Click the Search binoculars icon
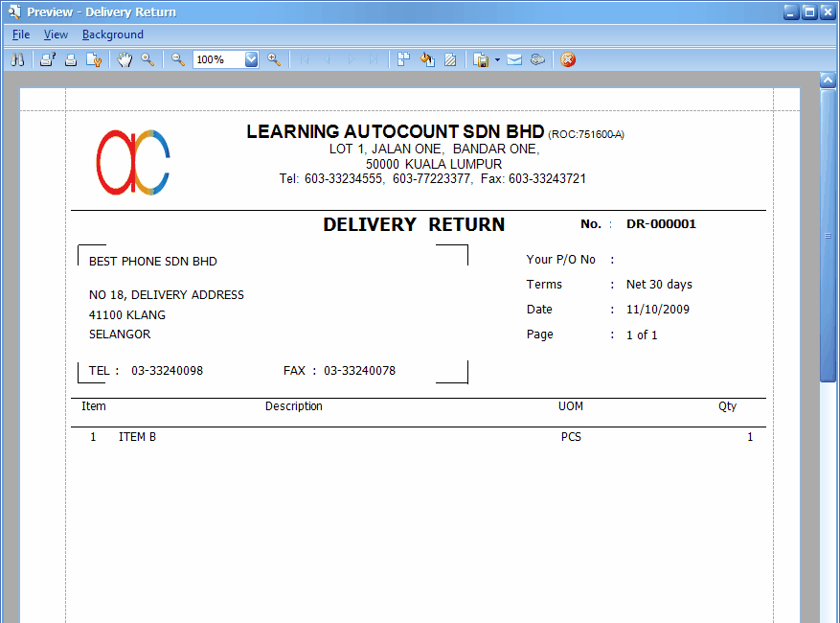840x623 pixels. 17,59
